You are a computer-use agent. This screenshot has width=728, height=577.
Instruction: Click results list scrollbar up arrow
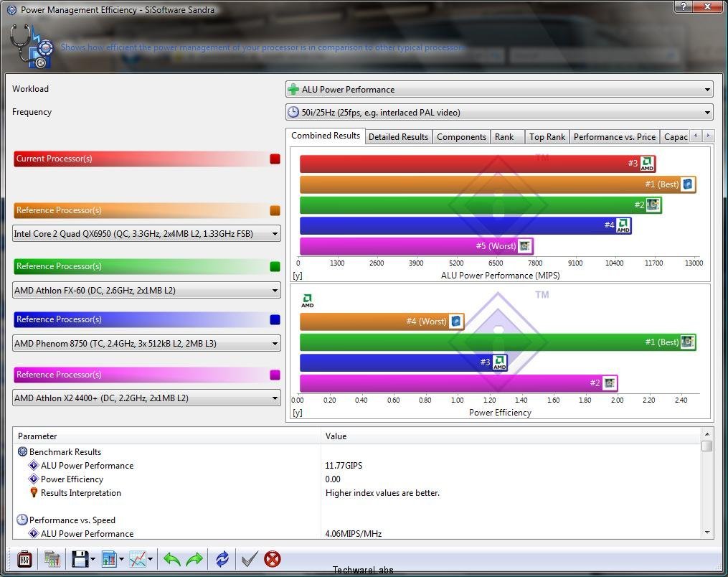pos(706,434)
